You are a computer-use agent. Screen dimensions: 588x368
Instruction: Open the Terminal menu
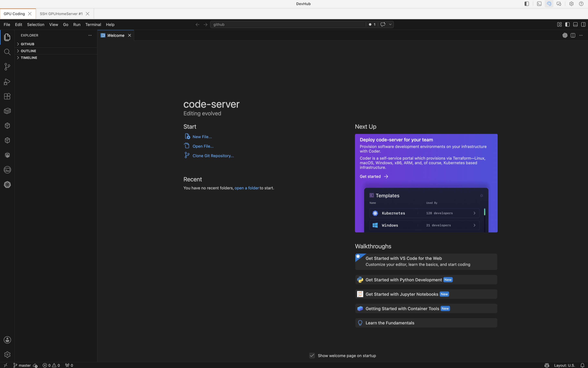93,25
